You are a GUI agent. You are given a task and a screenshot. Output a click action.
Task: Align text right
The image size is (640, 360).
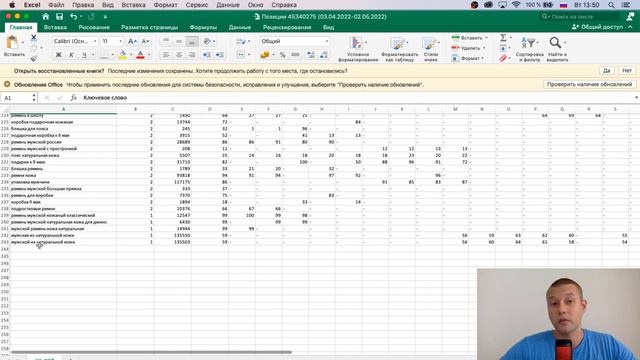192,55
